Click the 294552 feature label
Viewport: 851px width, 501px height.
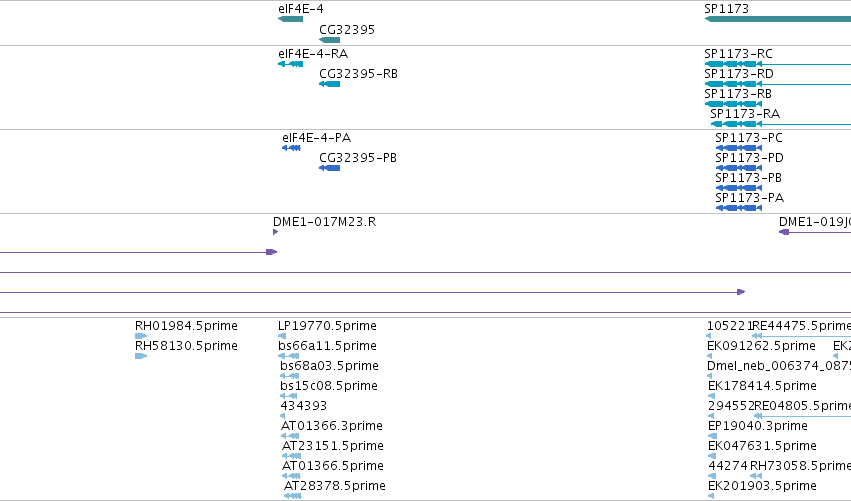(731, 406)
